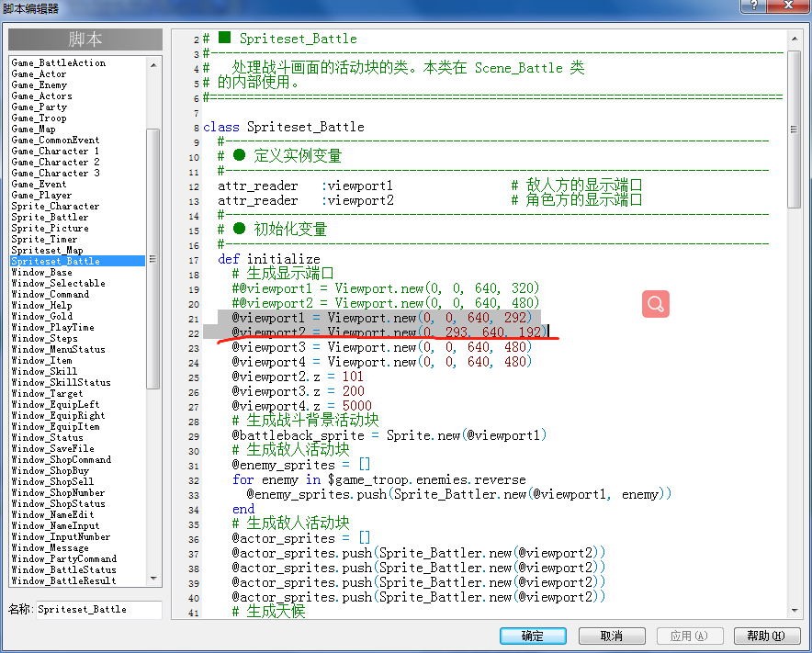Image resolution: width=812 pixels, height=653 pixels.
Task: Click the script list scrollbar thumb
Action: click(x=153, y=258)
